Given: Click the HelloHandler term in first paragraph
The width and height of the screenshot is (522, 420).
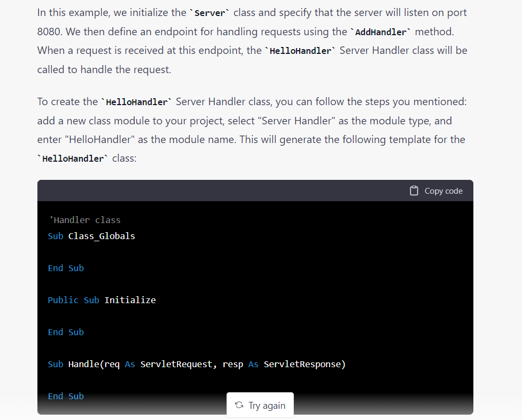Looking at the screenshot, I should click(x=299, y=51).
